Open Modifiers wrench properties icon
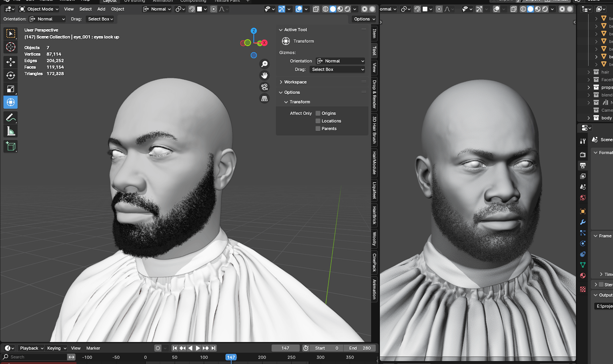613x364 pixels. pyautogui.click(x=583, y=222)
